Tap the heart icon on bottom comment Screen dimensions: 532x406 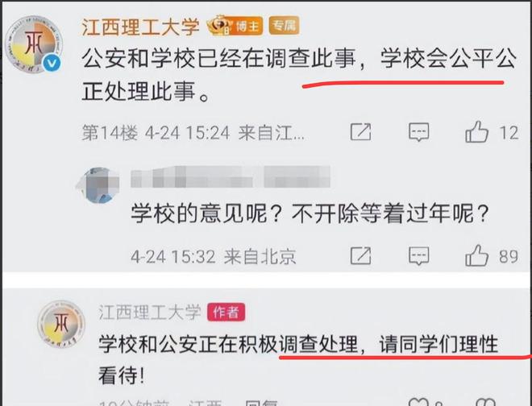418,402
